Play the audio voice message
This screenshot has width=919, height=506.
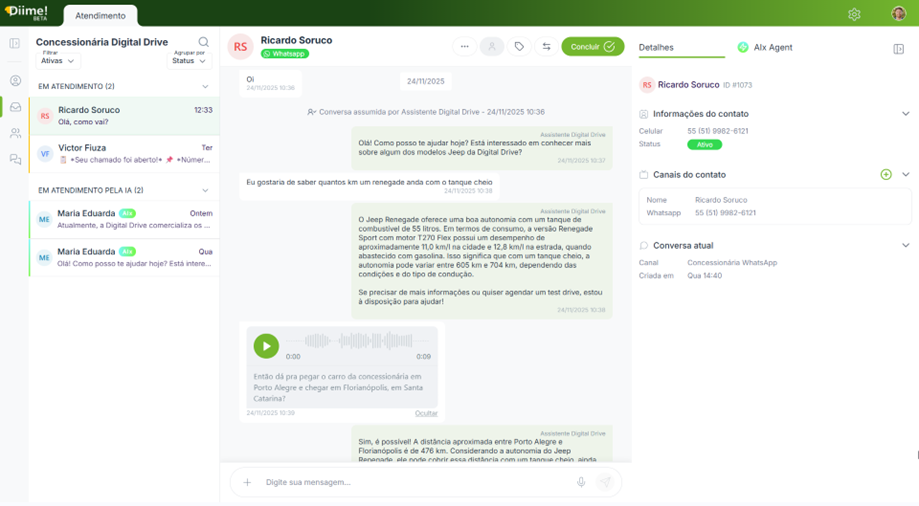point(266,346)
